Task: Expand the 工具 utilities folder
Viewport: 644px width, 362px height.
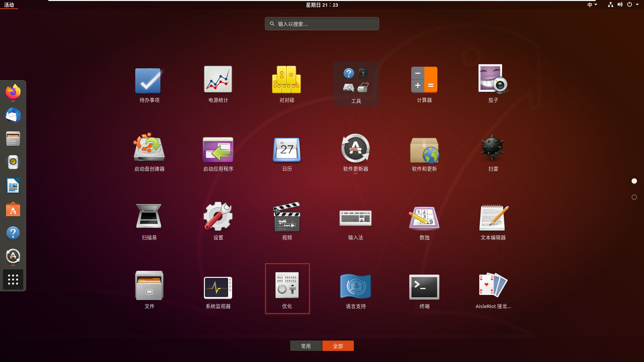Action: point(356,83)
